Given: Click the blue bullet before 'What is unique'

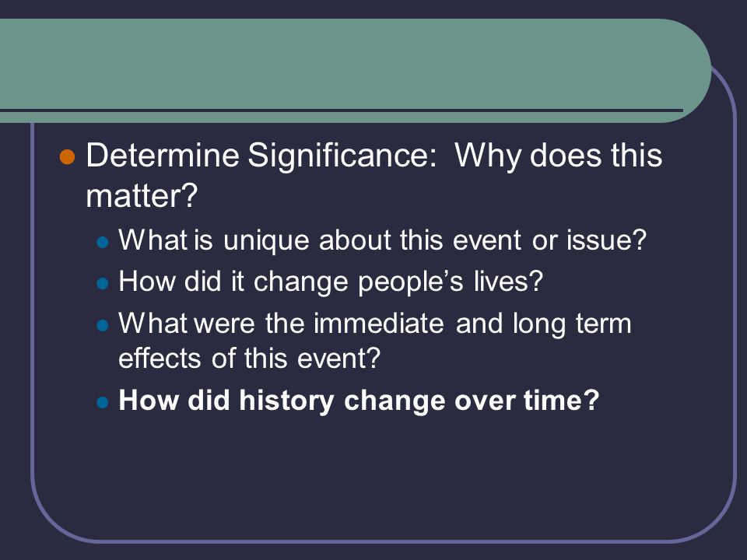Looking at the screenshot, I should 103,242.
